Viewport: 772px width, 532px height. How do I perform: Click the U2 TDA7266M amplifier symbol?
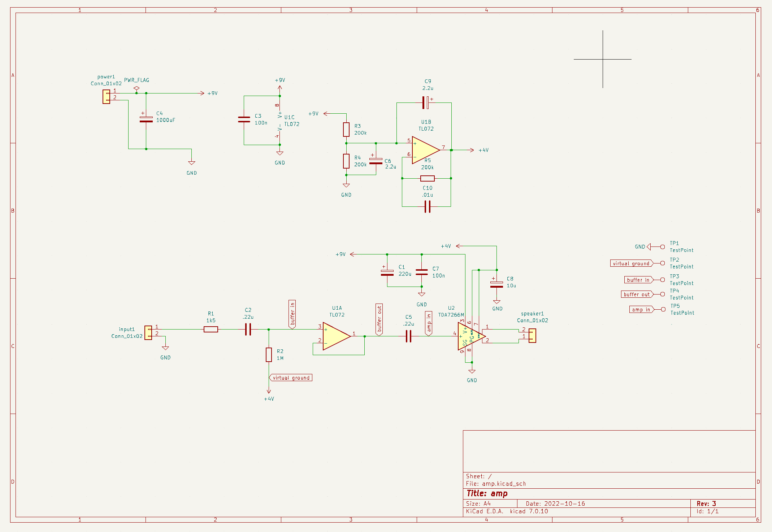tap(471, 336)
